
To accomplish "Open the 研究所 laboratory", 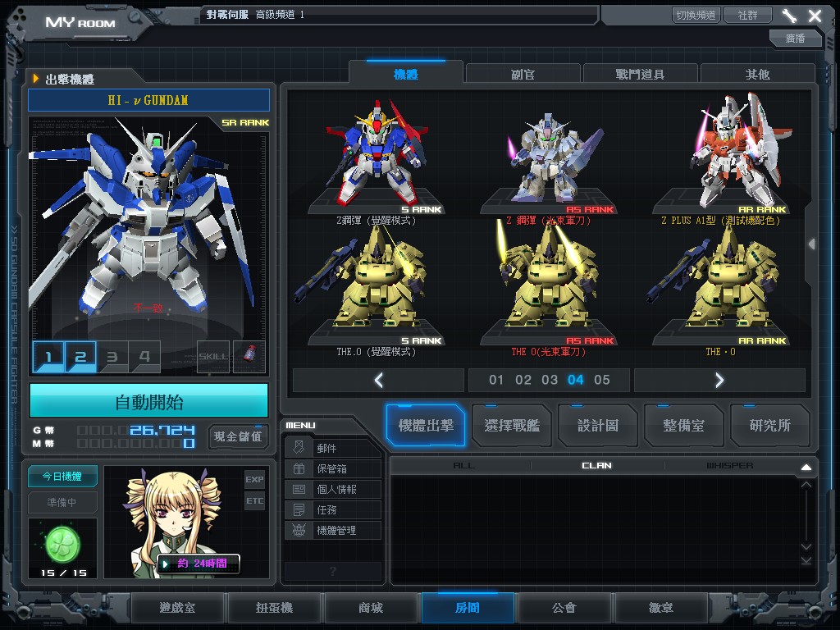I will pos(769,426).
